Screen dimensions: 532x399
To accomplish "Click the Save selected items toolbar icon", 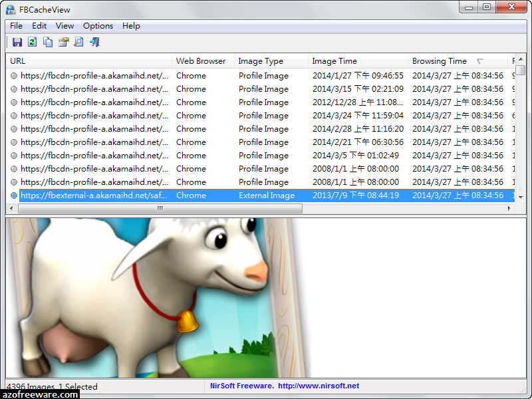I will point(17,42).
